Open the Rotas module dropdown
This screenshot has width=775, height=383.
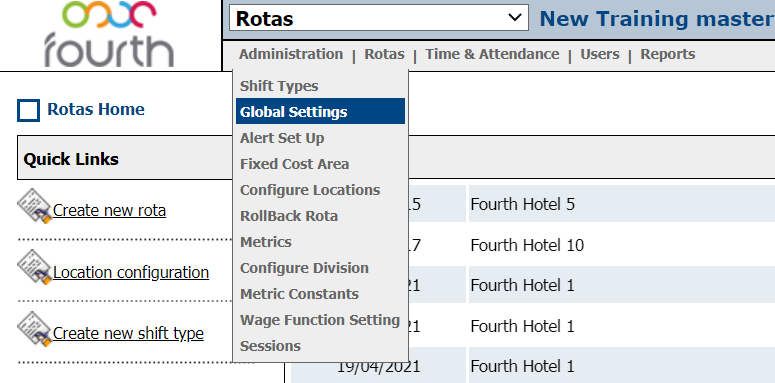coord(379,18)
